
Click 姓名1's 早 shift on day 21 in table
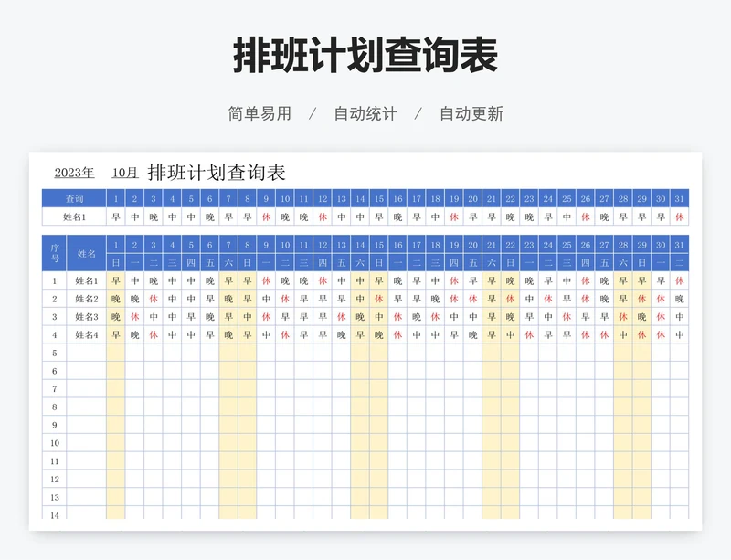click(492, 280)
